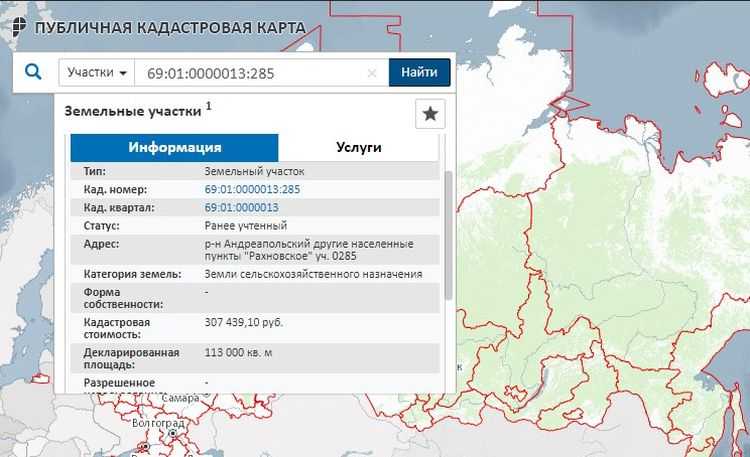Open the Услуги tab
The image size is (750, 457).
[357, 147]
